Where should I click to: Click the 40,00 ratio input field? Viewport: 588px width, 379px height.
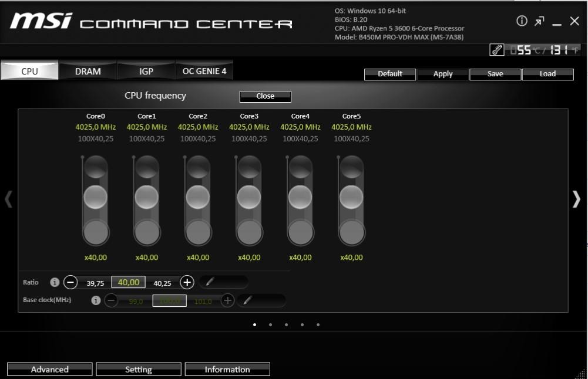point(128,282)
